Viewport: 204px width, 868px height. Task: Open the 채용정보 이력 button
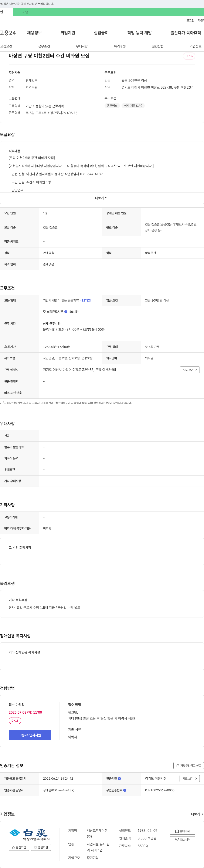(x=182, y=840)
